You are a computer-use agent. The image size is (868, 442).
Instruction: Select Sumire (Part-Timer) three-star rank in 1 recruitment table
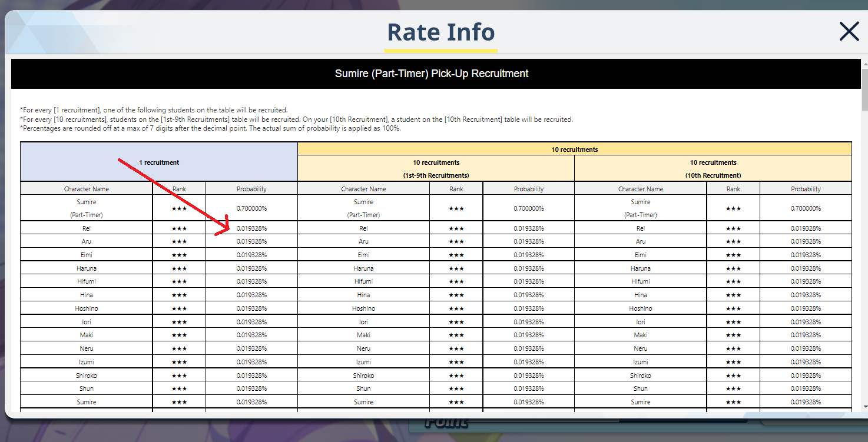[x=179, y=208]
